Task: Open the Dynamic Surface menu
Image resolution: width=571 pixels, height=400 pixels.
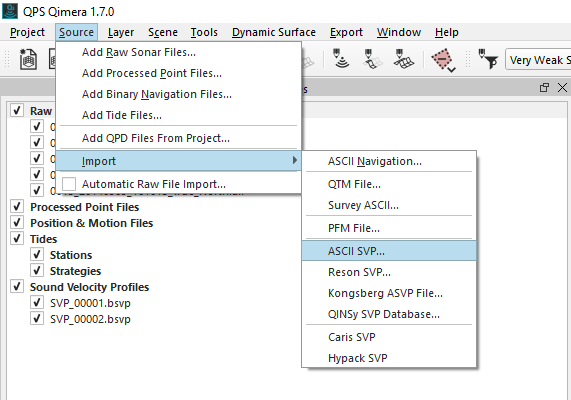Action: [274, 32]
